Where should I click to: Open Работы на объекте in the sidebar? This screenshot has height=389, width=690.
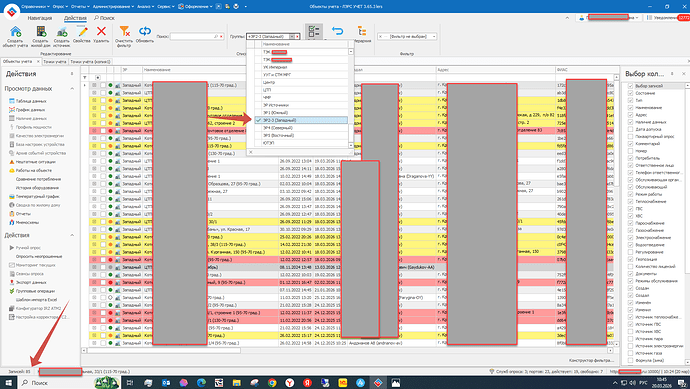coord(33,170)
